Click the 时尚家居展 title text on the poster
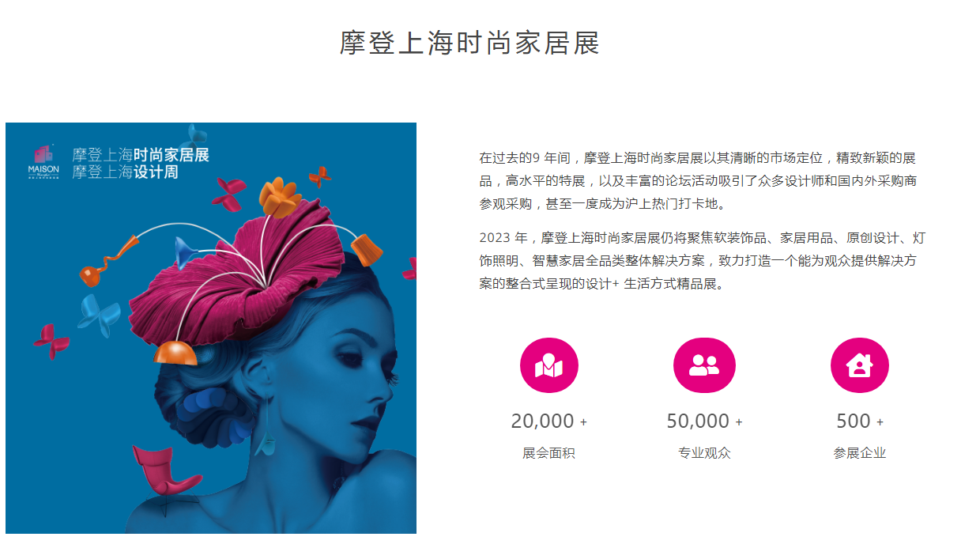The image size is (980, 548). (171, 155)
